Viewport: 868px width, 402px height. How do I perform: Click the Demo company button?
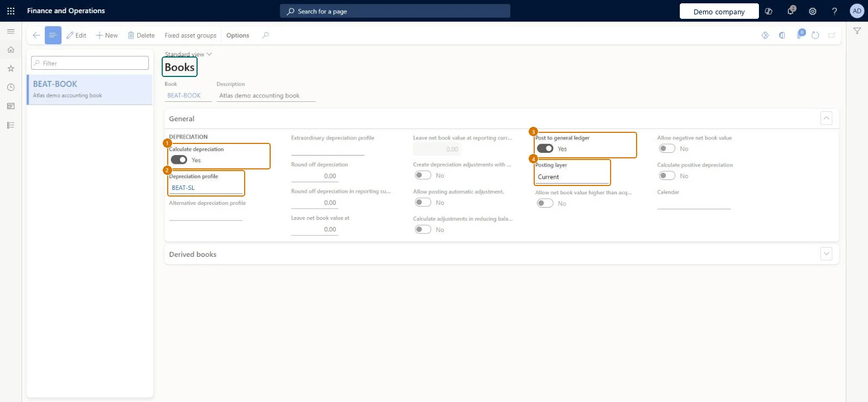719,12
